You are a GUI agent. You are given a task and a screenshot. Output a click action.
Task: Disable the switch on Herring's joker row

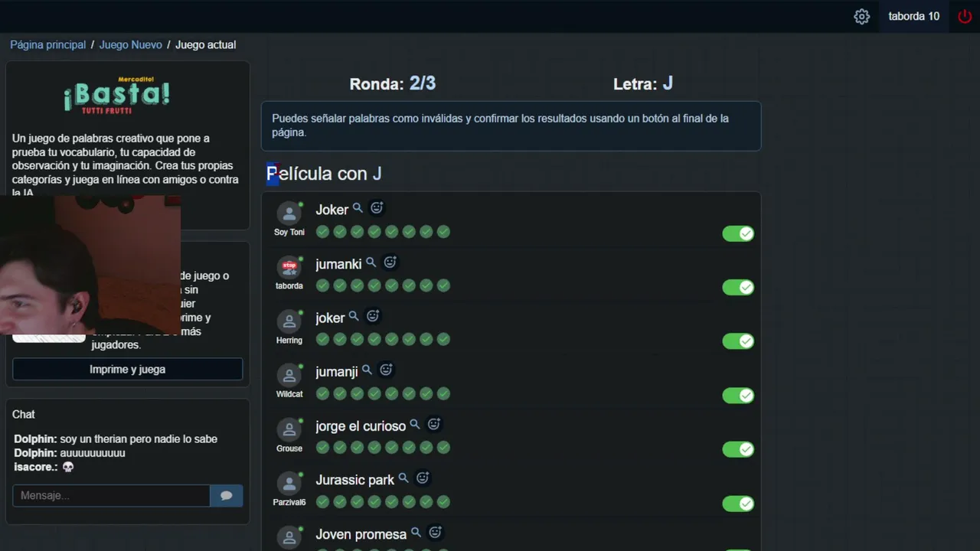tap(738, 341)
